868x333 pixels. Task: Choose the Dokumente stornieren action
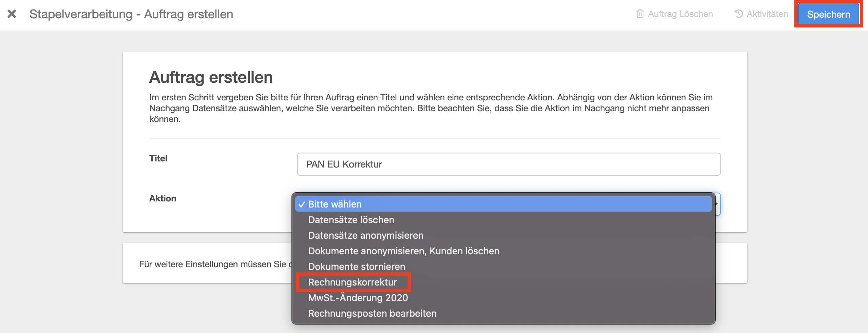point(356,267)
